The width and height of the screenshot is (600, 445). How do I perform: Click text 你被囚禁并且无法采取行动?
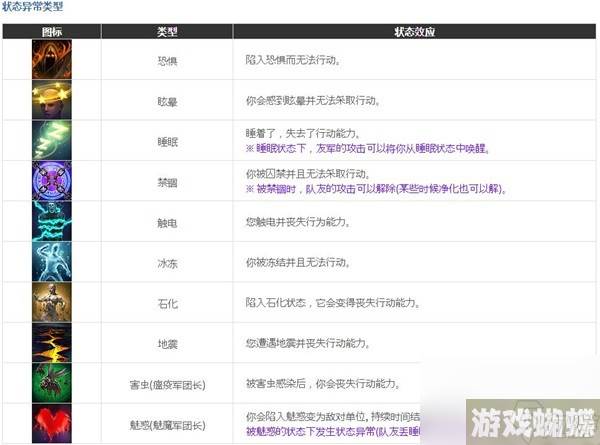(308, 174)
